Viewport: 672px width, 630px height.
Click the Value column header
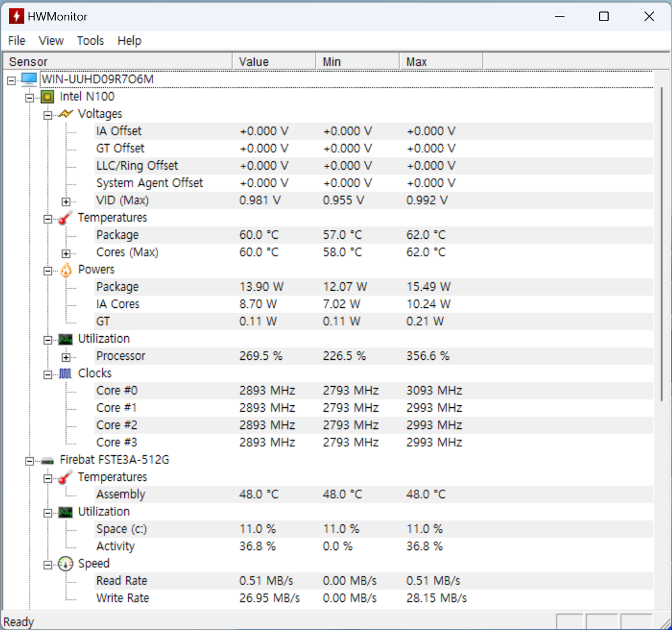[274, 61]
